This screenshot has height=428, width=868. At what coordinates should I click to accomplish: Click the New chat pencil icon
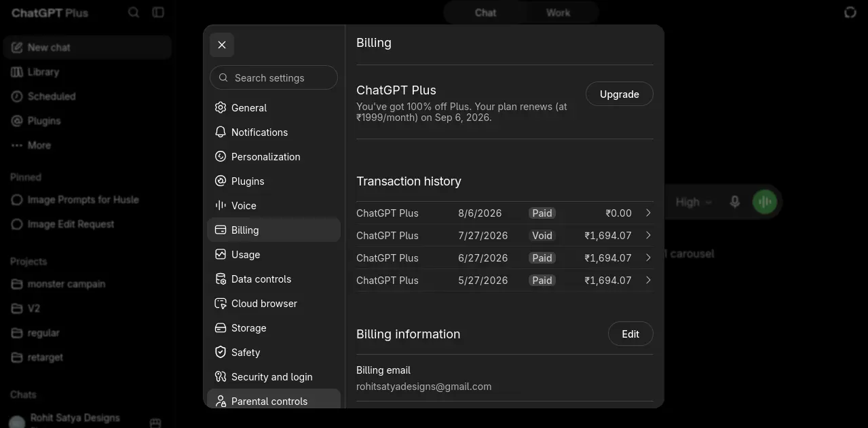[16, 48]
